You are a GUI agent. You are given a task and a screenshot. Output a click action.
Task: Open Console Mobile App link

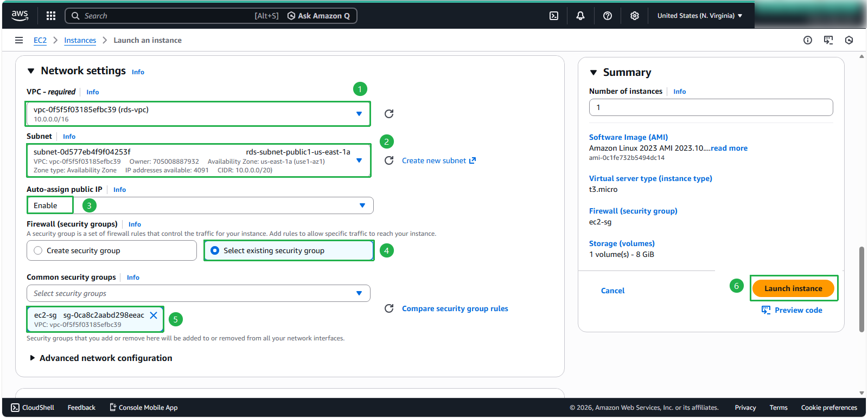[x=143, y=408]
